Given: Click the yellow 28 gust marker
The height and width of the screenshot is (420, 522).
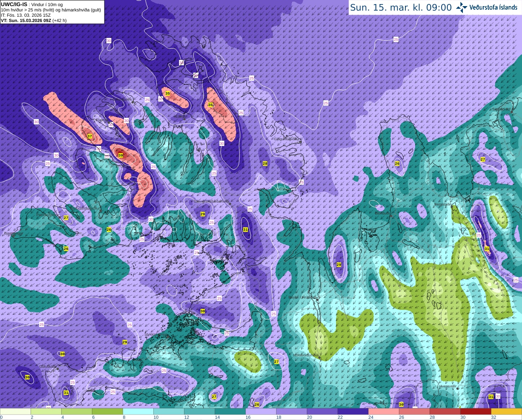Looking at the screenshot, I should click(x=265, y=164).
